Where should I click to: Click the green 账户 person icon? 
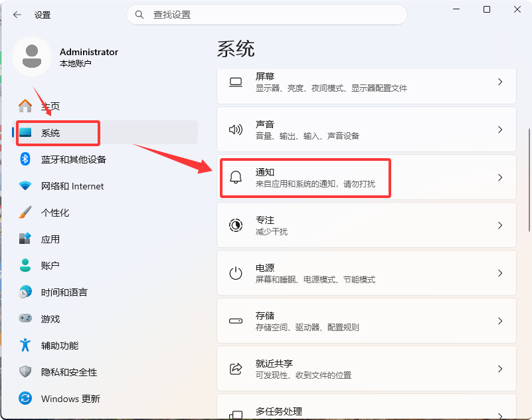point(25,265)
